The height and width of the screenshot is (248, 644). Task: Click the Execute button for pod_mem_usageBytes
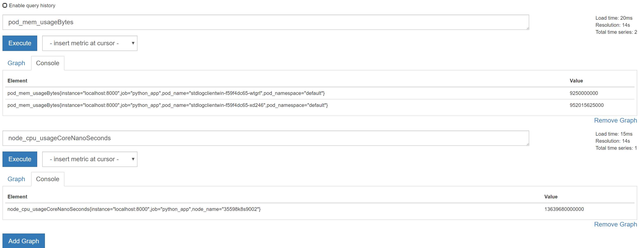coord(20,43)
